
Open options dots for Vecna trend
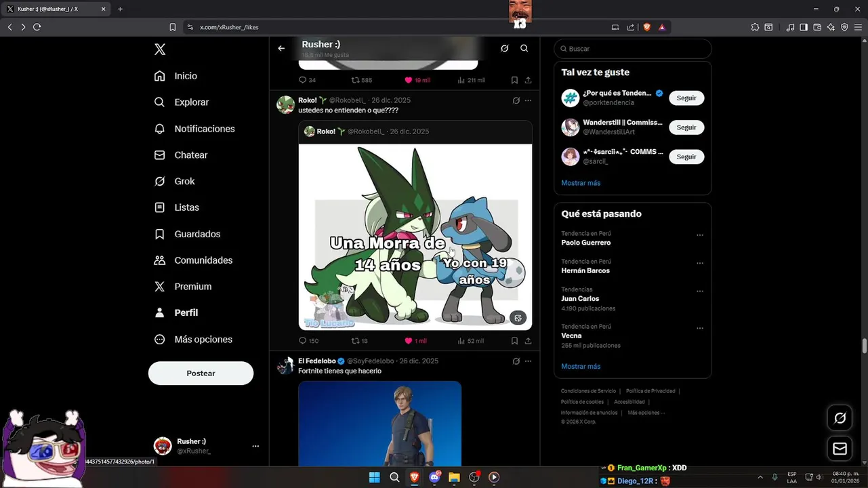(x=700, y=328)
